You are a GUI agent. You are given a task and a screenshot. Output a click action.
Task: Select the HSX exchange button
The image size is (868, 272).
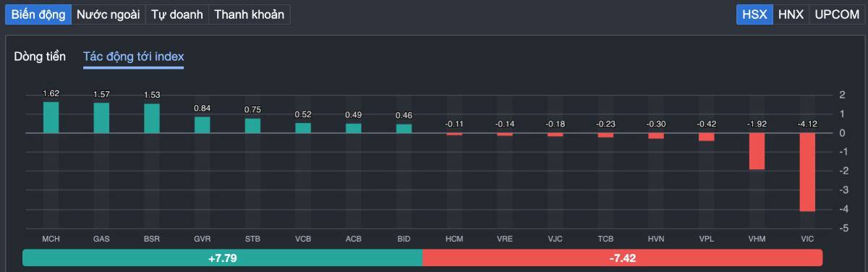coord(754,14)
